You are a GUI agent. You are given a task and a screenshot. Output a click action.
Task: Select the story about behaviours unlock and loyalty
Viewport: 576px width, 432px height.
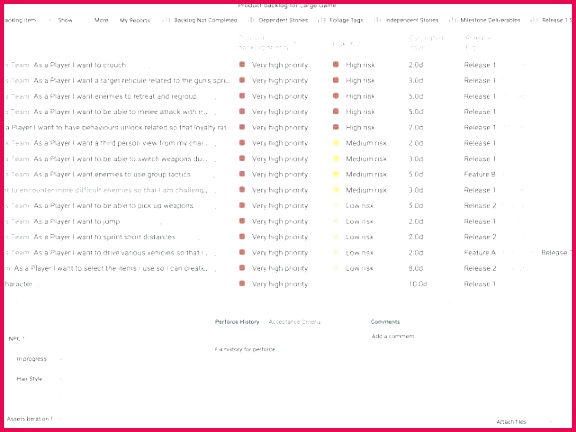pyautogui.click(x=116, y=127)
